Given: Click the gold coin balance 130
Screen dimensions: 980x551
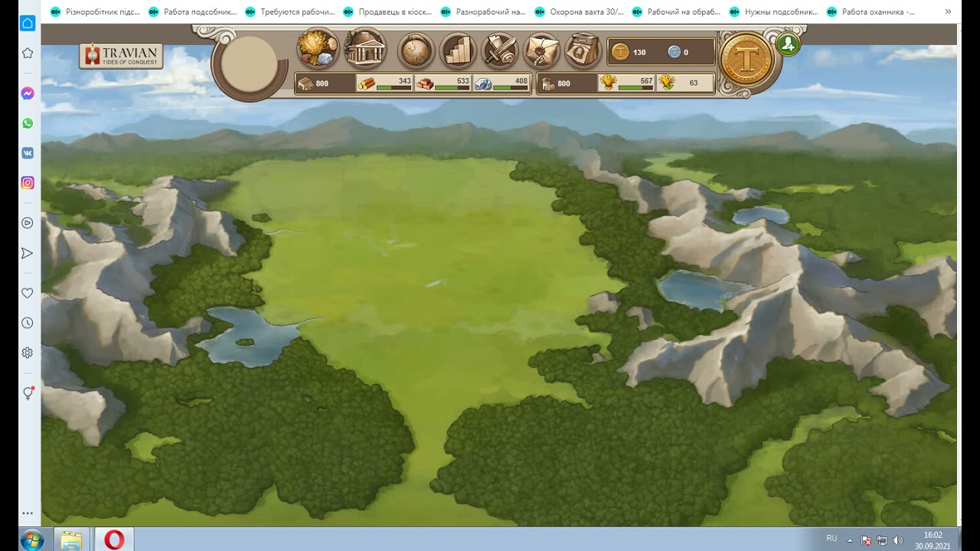Looking at the screenshot, I should [631, 52].
